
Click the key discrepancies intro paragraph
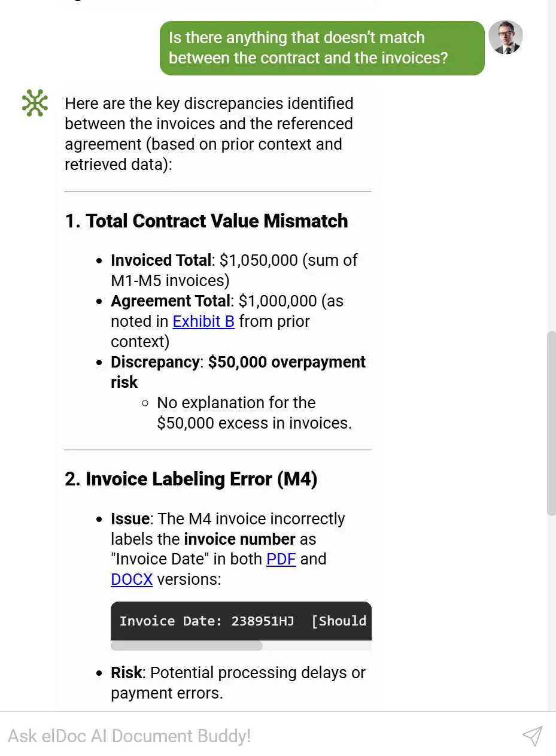[209, 133]
